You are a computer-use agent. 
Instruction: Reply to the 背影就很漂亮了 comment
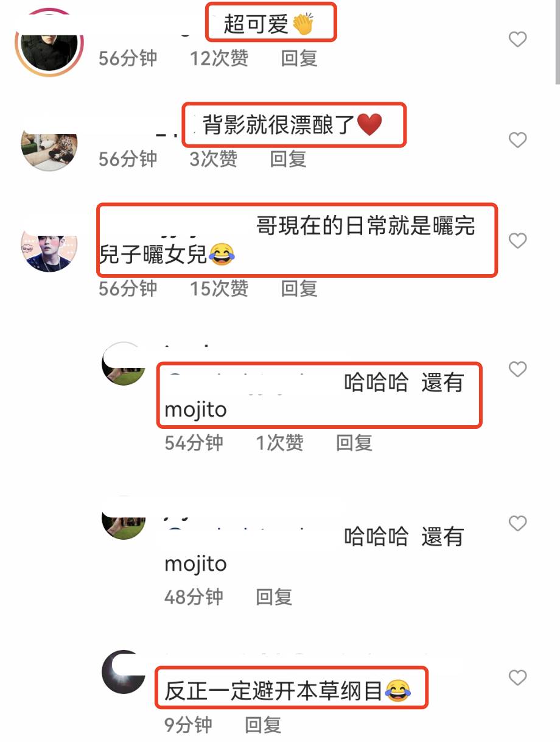pos(288,159)
